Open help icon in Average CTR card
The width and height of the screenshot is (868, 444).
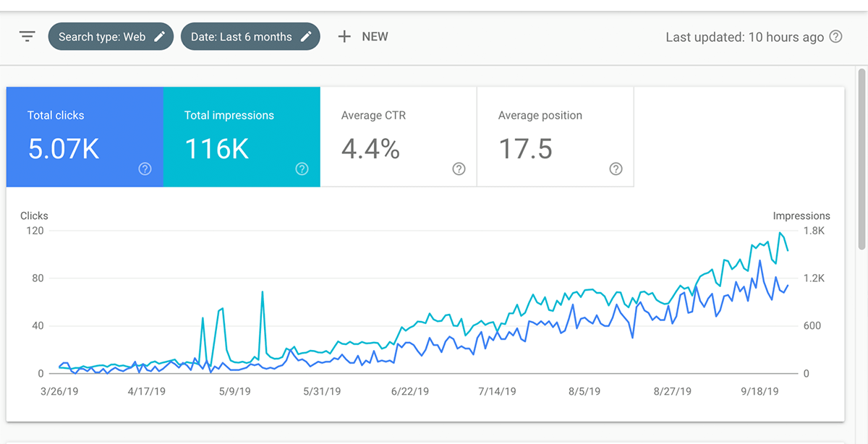coord(459,168)
